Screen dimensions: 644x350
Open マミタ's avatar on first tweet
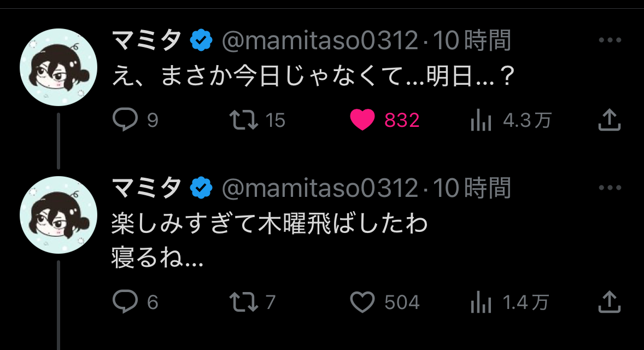click(x=58, y=67)
